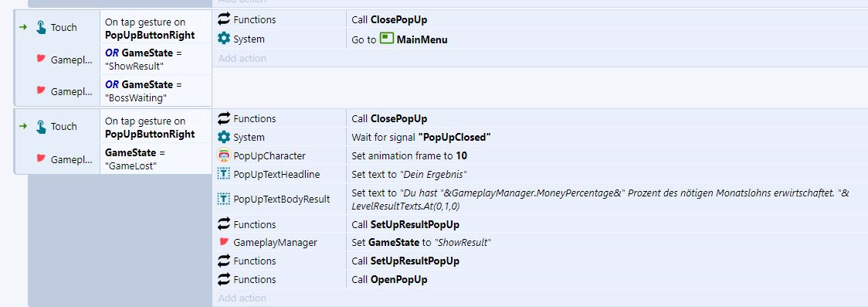Click the System gear icon for Go to MainMenu
Image resolution: width=868 pixels, height=307 pixels.
[x=224, y=39]
